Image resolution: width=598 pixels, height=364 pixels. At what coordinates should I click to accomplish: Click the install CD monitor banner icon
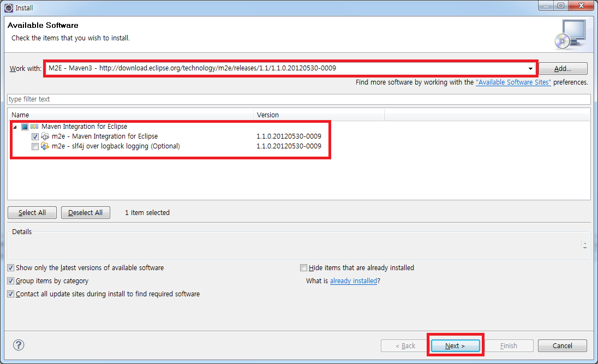(x=569, y=34)
